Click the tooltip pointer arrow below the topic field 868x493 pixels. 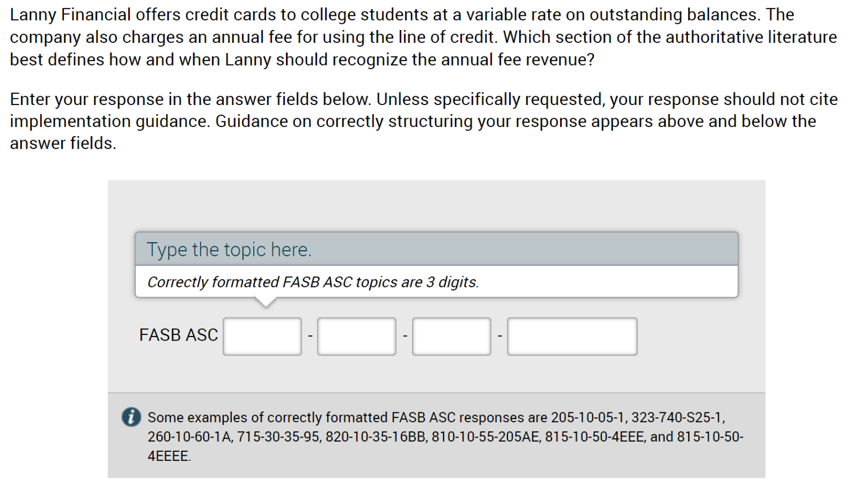(266, 303)
